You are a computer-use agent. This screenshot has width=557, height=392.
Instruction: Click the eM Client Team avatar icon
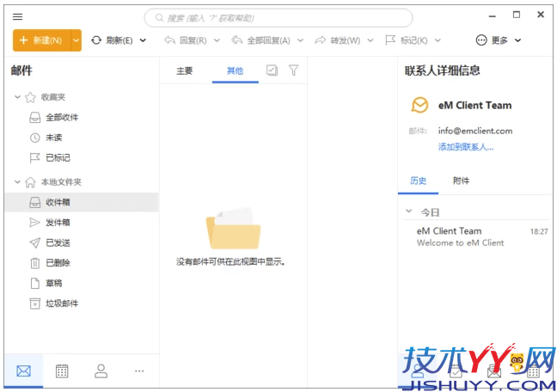point(419,105)
